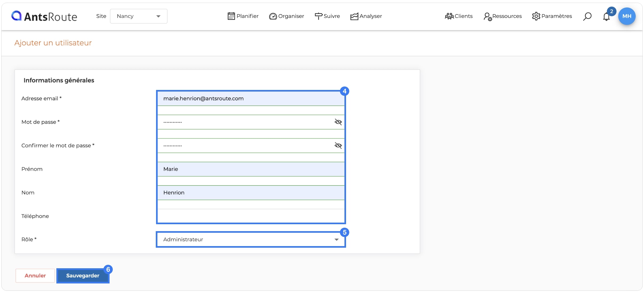644x292 pixels.
Task: Click the Prénom field containing Marie
Action: [x=251, y=169]
